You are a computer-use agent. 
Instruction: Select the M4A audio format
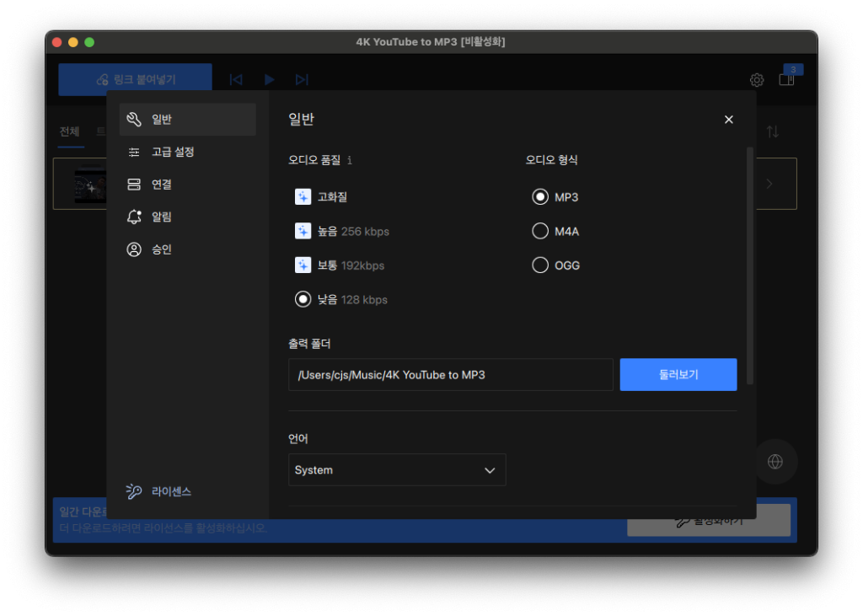(x=540, y=231)
